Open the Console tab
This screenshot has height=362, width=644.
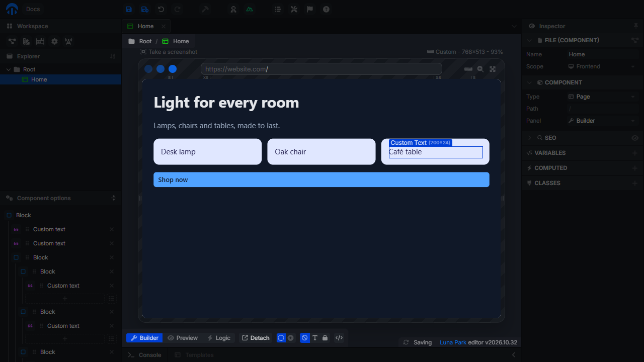144,355
